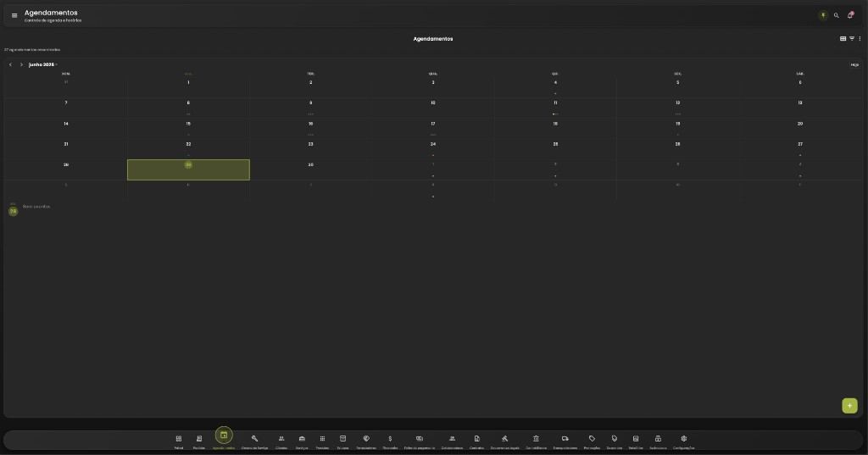The width and height of the screenshot is (868, 455).
Task: Open the filter icon next to grid view
Action: [x=852, y=39]
